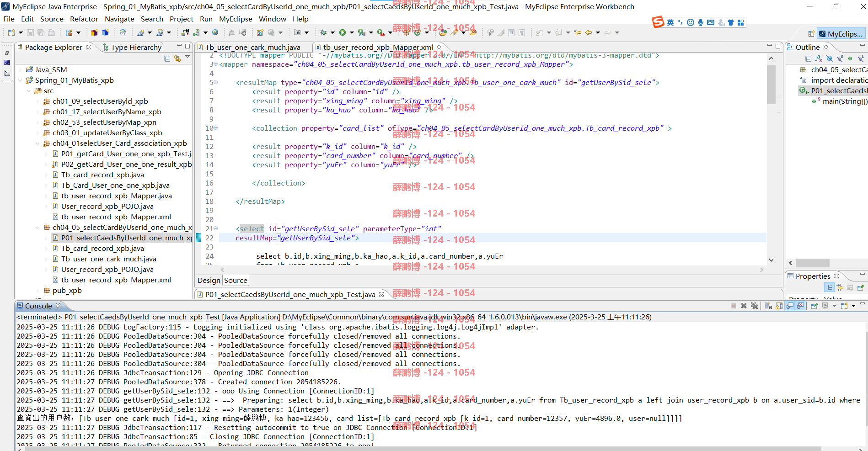The width and height of the screenshot is (868, 451).
Task: Click Show Categories icon in Properties
Action: click(830, 287)
